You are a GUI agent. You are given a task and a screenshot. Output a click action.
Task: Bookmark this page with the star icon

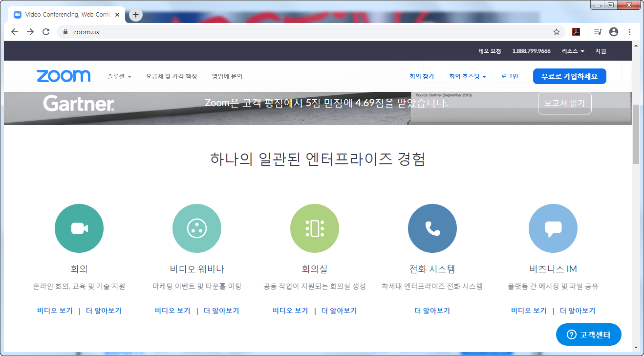pyautogui.click(x=556, y=32)
